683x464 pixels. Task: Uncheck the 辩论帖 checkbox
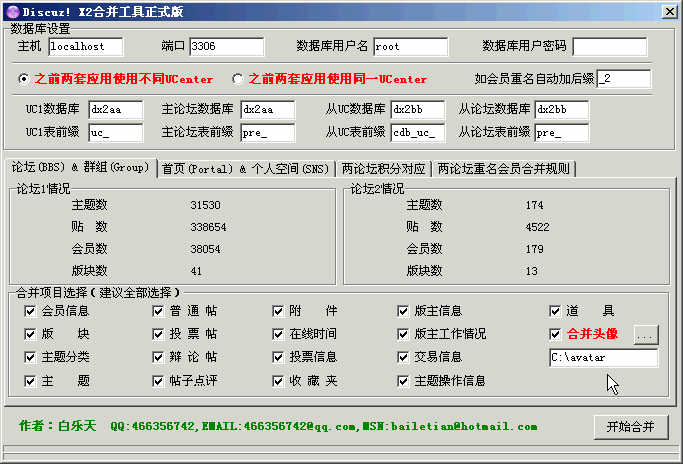tap(158, 357)
